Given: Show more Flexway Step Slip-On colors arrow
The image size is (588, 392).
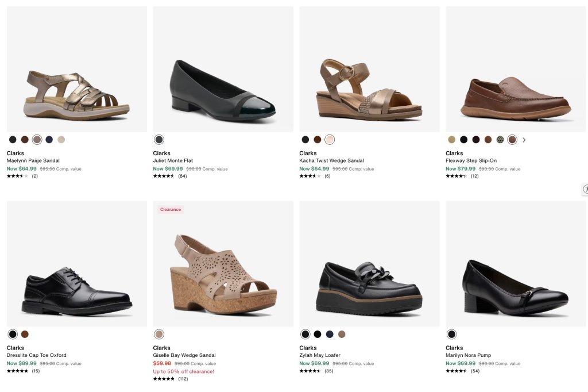Looking at the screenshot, I should pyautogui.click(x=524, y=140).
